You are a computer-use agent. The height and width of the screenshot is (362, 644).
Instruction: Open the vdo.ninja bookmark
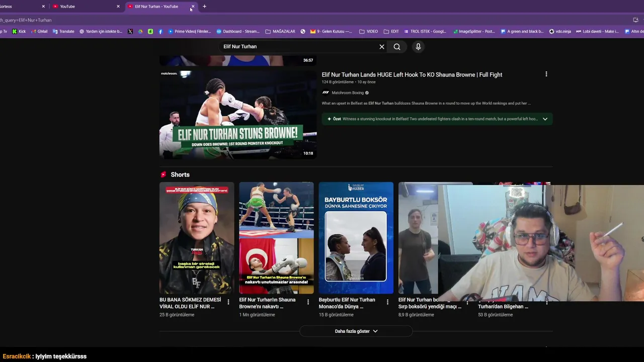point(560,31)
